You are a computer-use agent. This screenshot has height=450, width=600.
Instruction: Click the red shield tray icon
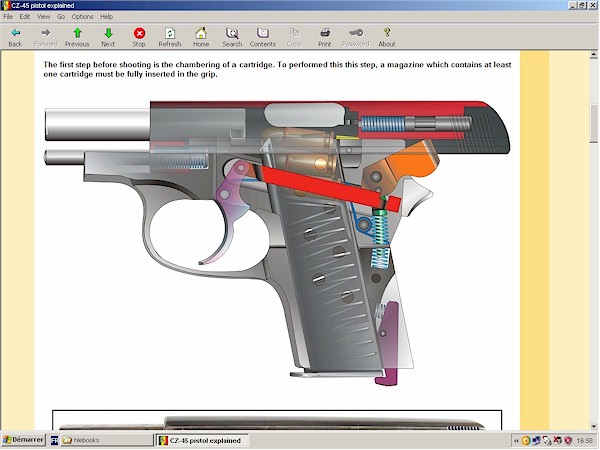[568, 441]
